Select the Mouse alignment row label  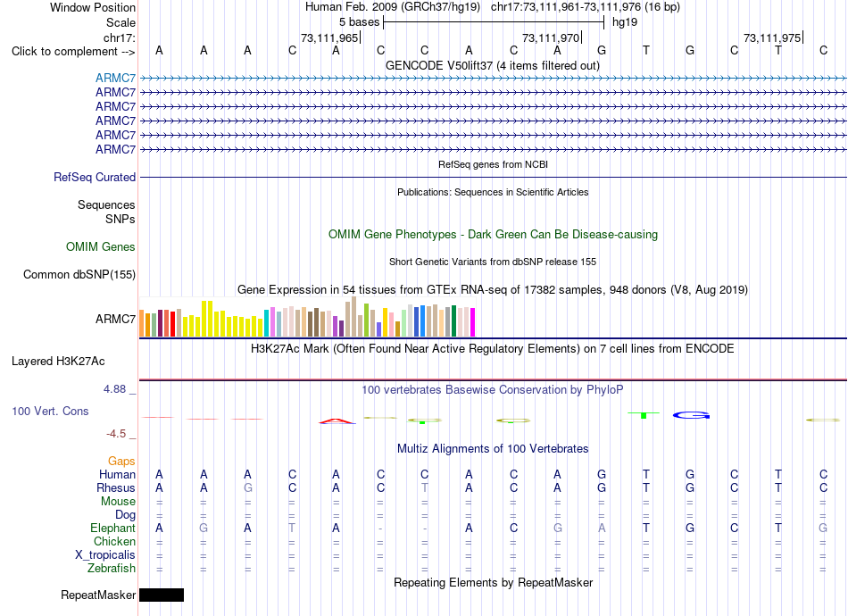coord(118,502)
